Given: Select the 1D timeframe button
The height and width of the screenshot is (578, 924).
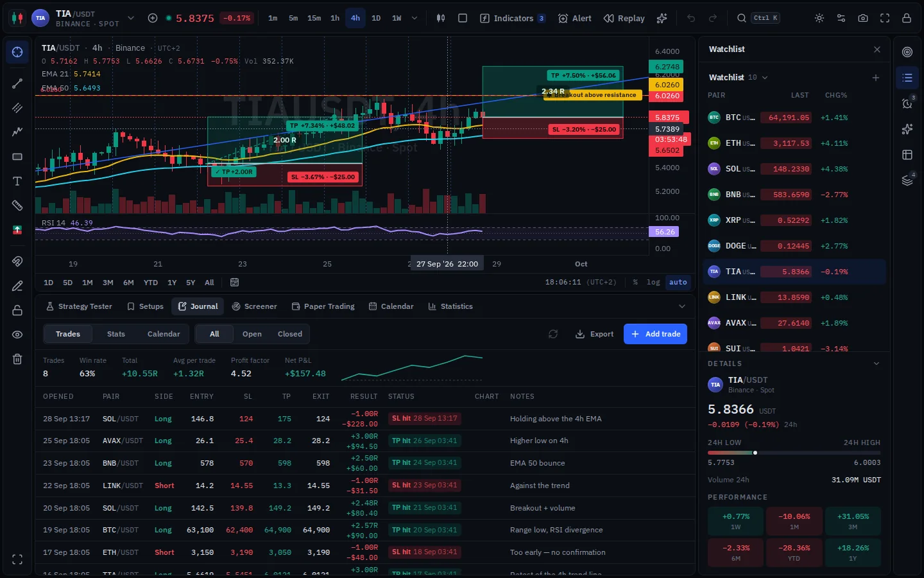Looking at the screenshot, I should [x=376, y=18].
